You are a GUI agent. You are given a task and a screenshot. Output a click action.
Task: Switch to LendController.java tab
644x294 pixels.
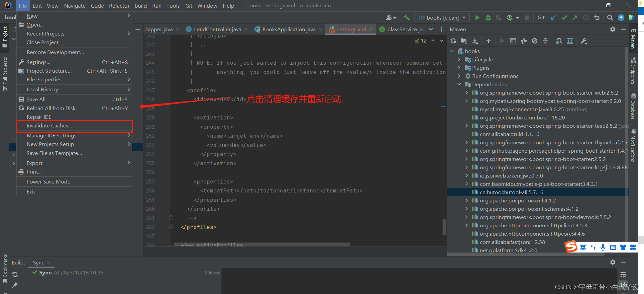(217, 29)
